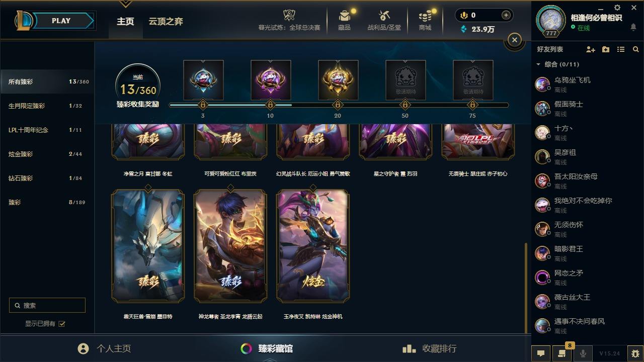Click the PLAY button
This screenshot has width=644, height=362.
pos(61,21)
